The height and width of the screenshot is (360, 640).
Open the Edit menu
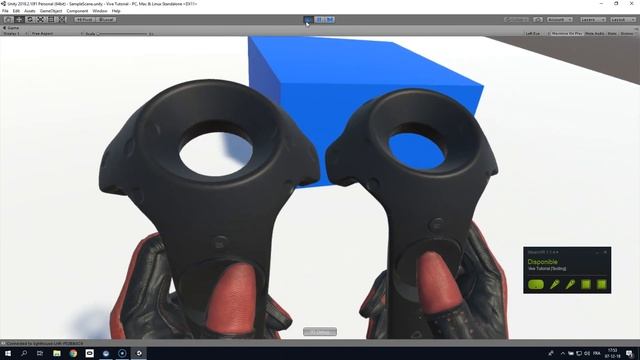pos(16,11)
